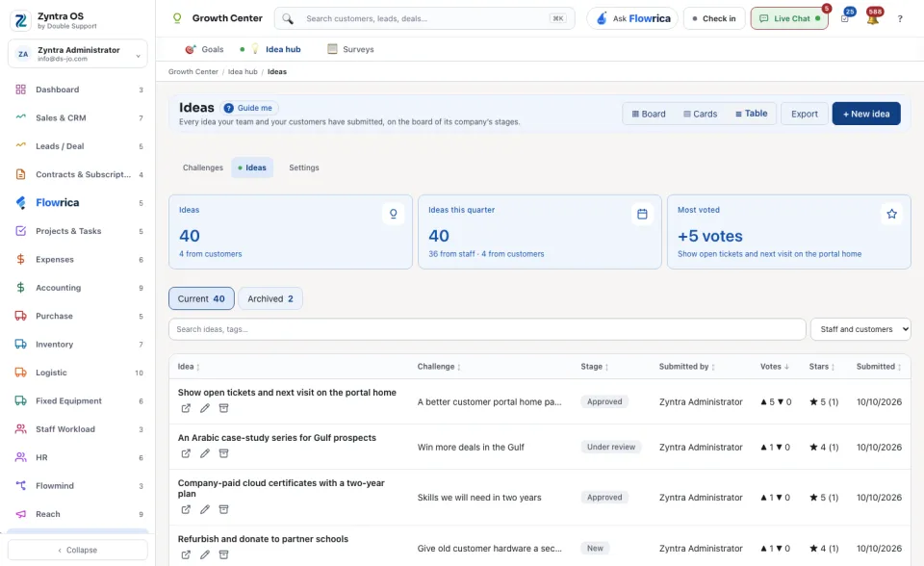Sort table by Submitted by column

tap(686, 367)
